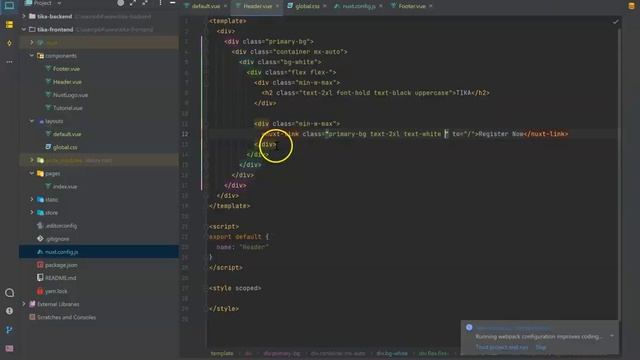Click the Skip link in notification
The width and height of the screenshot is (640, 360).
coord(541,347)
